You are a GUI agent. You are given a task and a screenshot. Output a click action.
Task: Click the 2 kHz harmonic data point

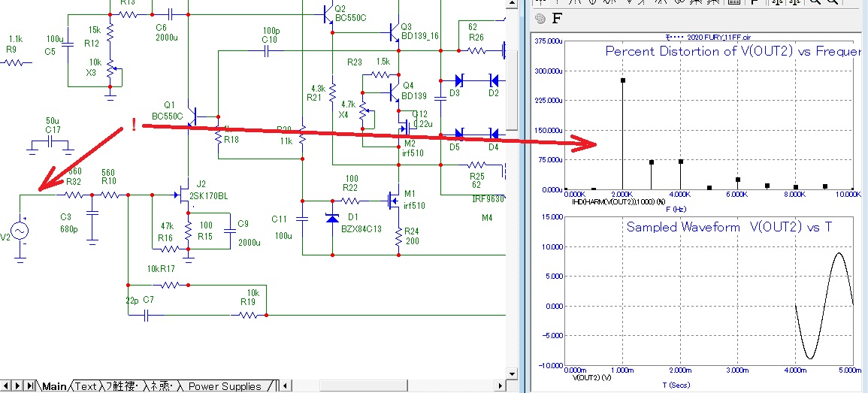(623, 80)
